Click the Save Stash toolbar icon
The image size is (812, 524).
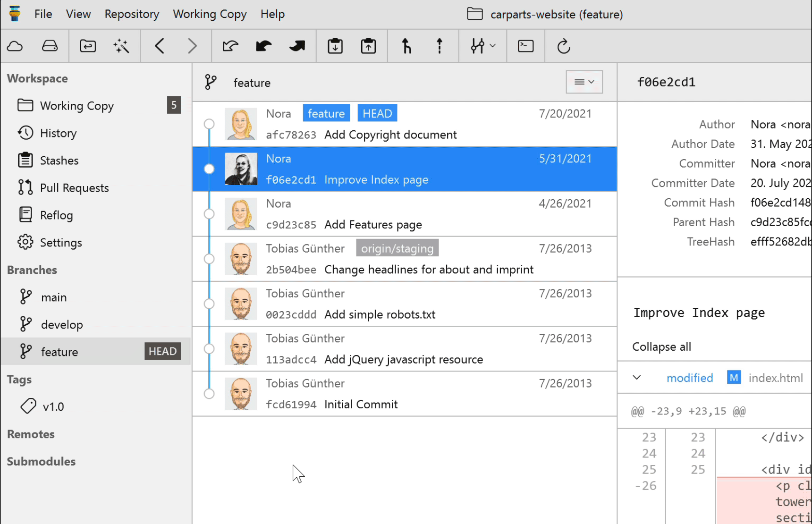click(x=335, y=46)
